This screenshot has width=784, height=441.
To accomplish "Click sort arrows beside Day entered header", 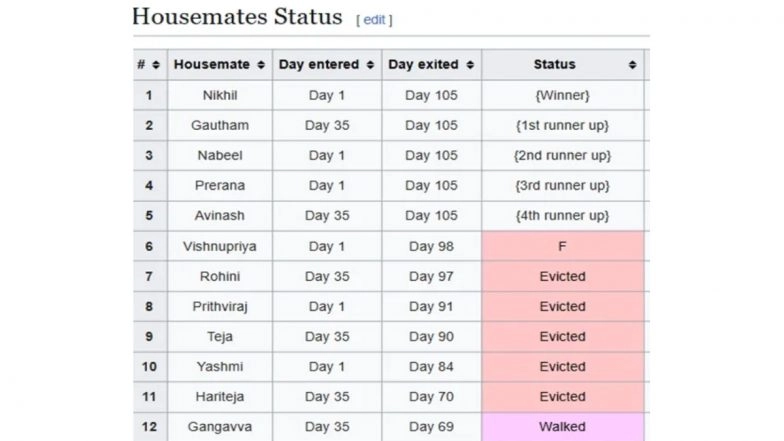I will pyautogui.click(x=370, y=65).
